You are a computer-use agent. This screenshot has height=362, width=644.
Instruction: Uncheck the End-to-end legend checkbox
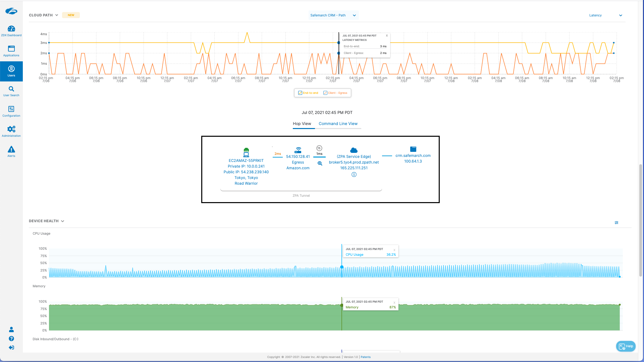click(300, 93)
